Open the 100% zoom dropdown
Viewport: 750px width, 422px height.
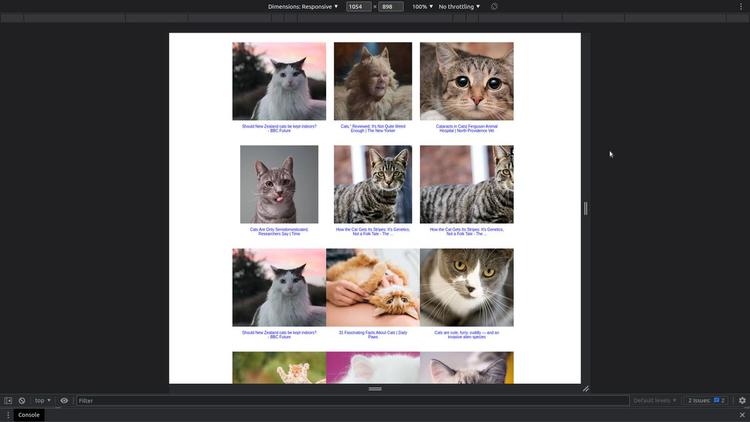(x=420, y=6)
